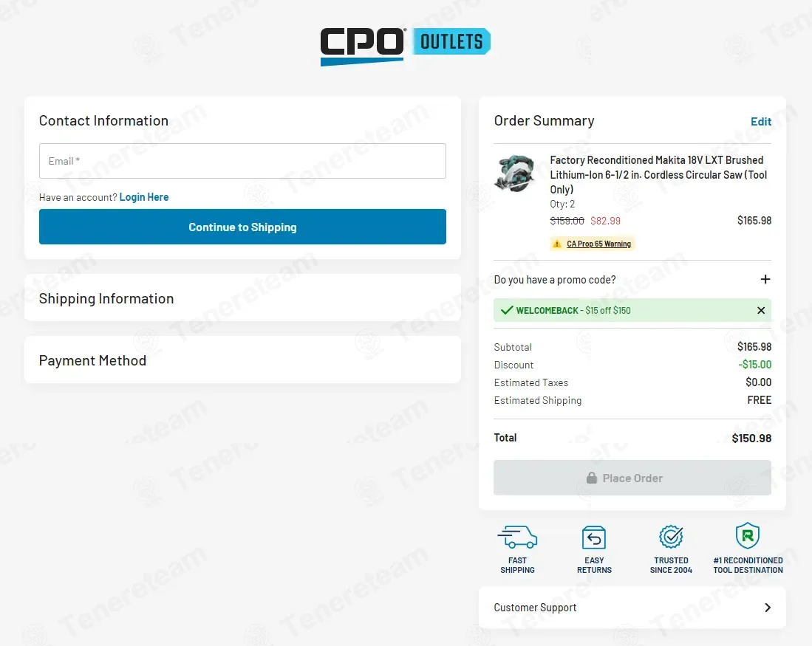Click the Fast Shipping truck icon

(517, 537)
